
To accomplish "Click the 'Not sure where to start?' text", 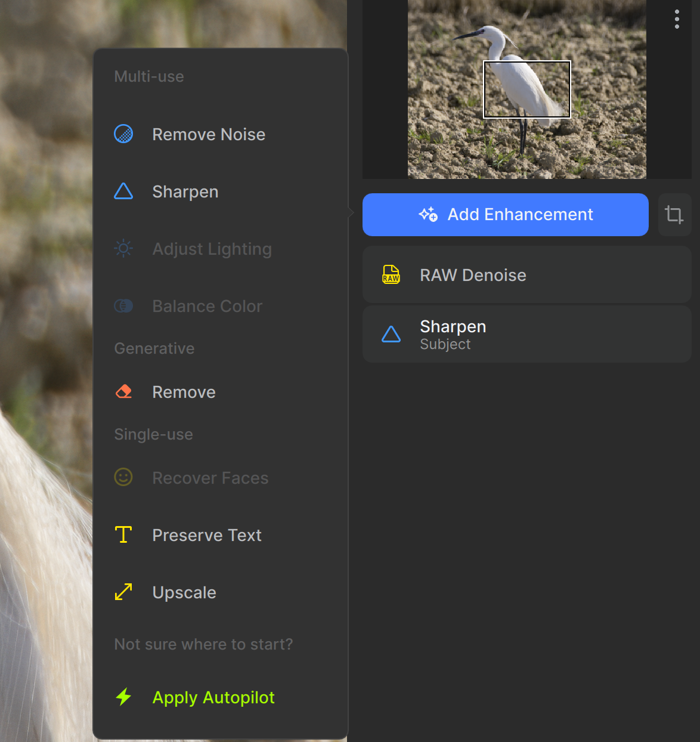I will [204, 644].
